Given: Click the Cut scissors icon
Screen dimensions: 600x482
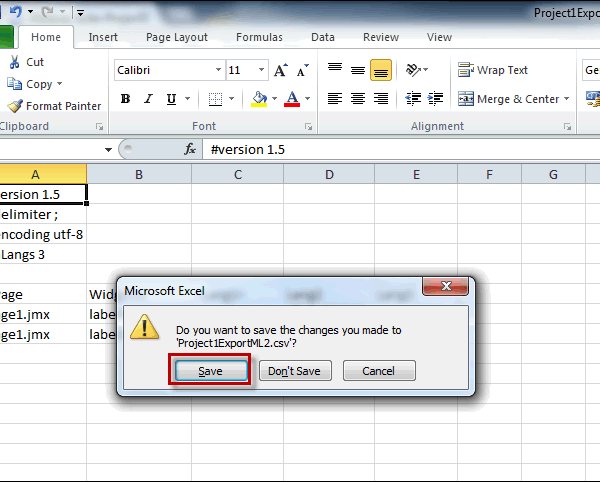Looking at the screenshot, I should click(15, 62).
